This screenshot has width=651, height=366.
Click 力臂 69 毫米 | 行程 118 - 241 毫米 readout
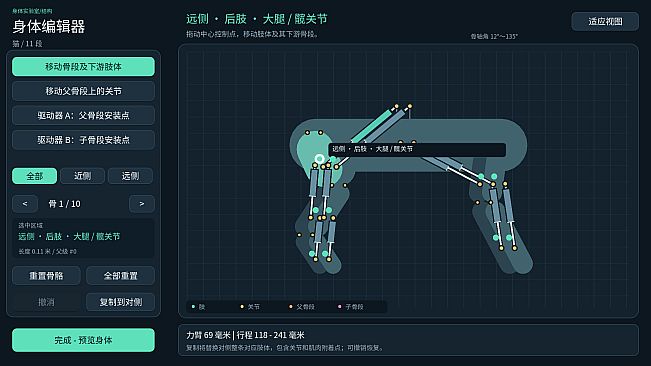245,335
